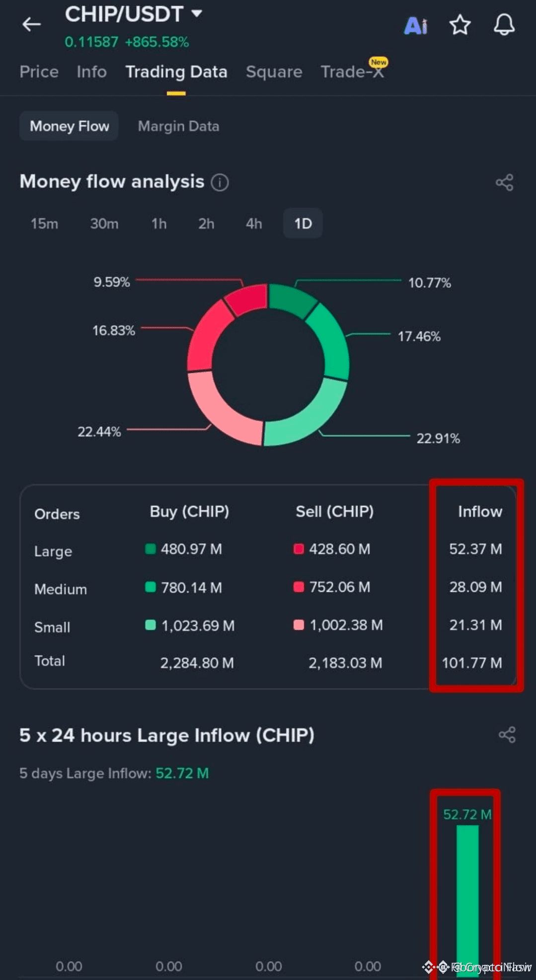Expand the CHIP/USDT pair dropdown arrow

click(x=197, y=13)
